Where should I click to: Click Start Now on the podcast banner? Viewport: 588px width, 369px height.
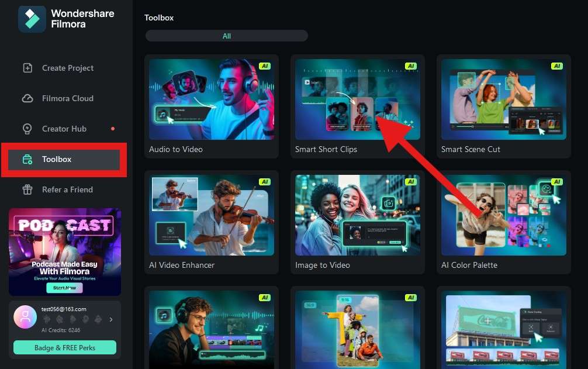pyautogui.click(x=64, y=288)
